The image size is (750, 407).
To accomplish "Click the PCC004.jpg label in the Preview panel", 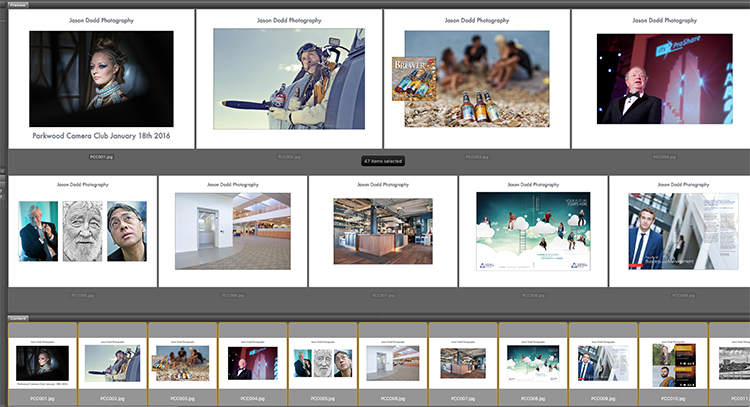I will click(664, 157).
